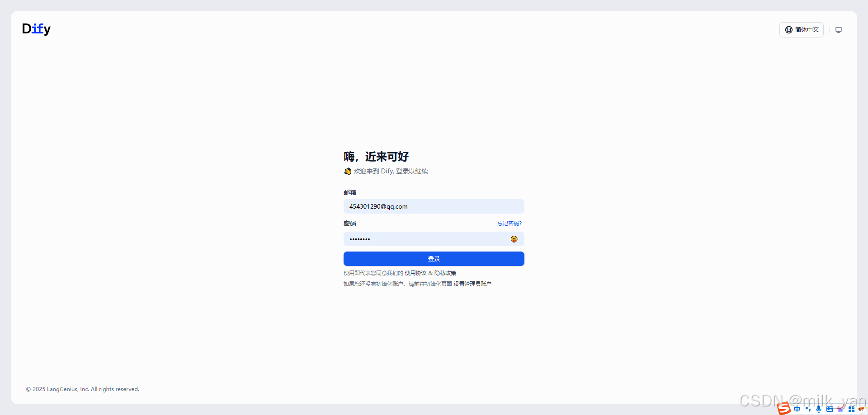Open the Sogou toolbox grid icon
The height and width of the screenshot is (415, 868).
pos(851,409)
